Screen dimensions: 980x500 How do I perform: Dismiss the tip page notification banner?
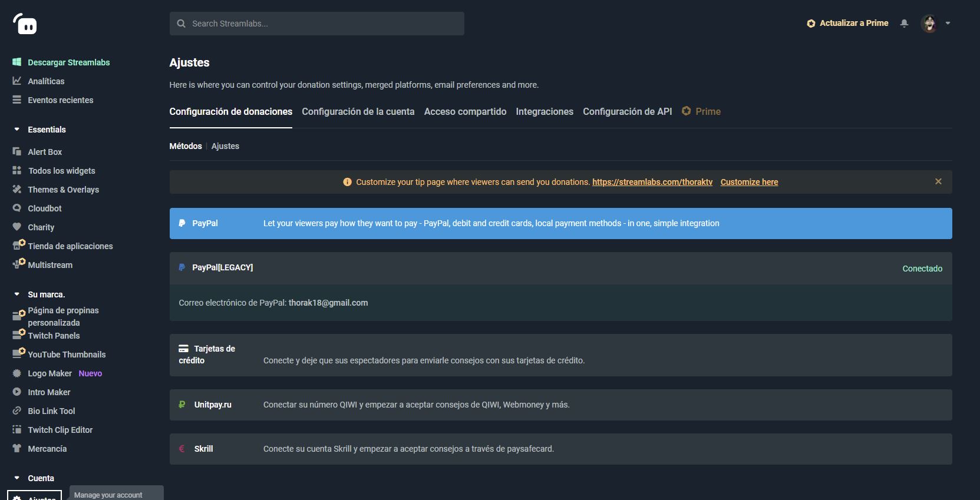(x=938, y=181)
